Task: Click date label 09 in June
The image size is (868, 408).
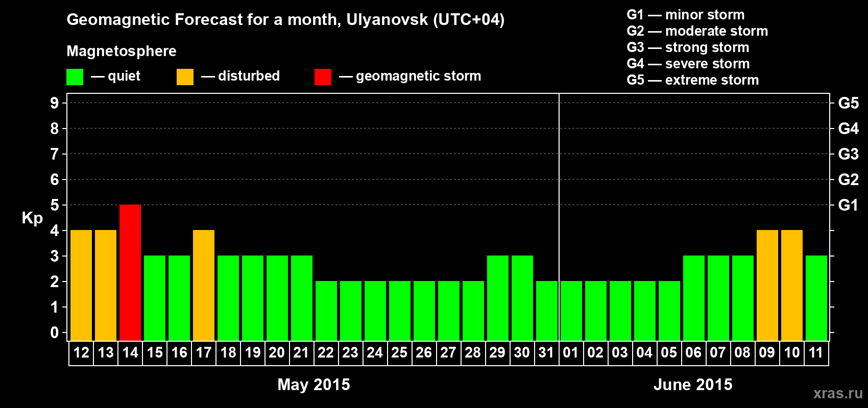Action: [767, 353]
